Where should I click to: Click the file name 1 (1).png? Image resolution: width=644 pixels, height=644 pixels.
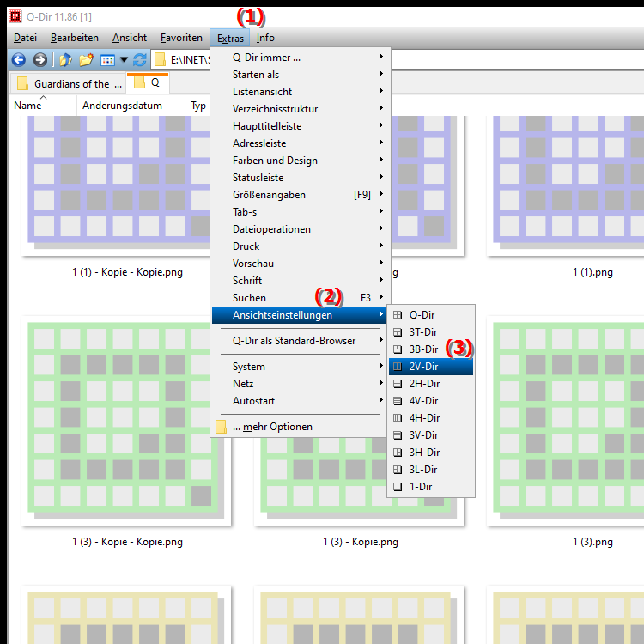(592, 272)
